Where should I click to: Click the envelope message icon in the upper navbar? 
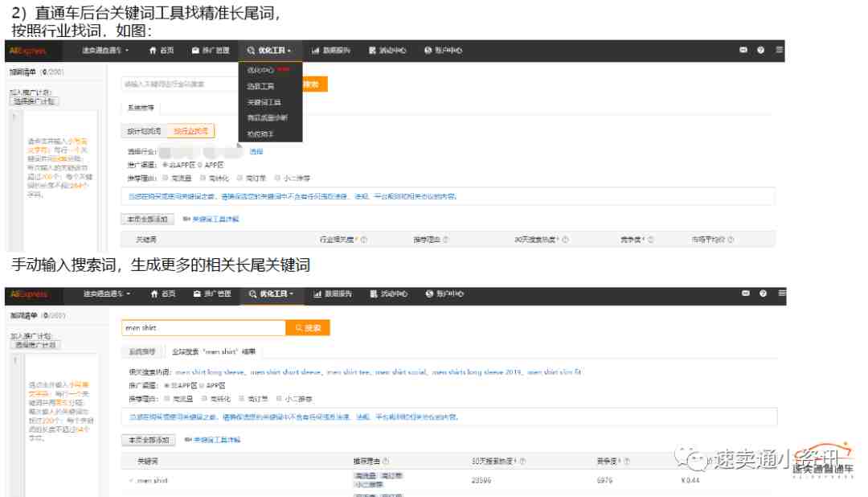click(x=743, y=51)
